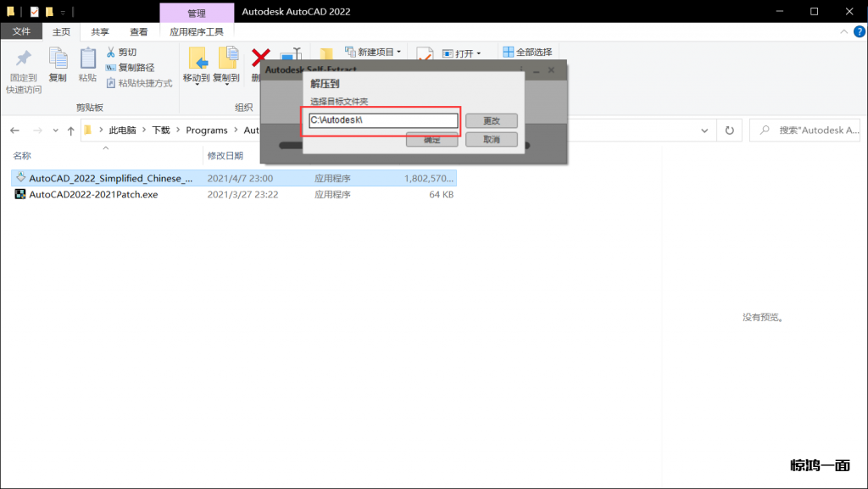Click the 更改 button in dialog
The width and height of the screenshot is (868, 489).
pos(491,121)
